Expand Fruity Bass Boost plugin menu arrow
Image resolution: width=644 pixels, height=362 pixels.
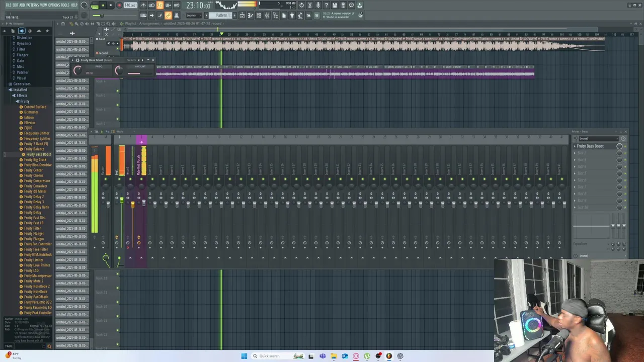(72, 60)
